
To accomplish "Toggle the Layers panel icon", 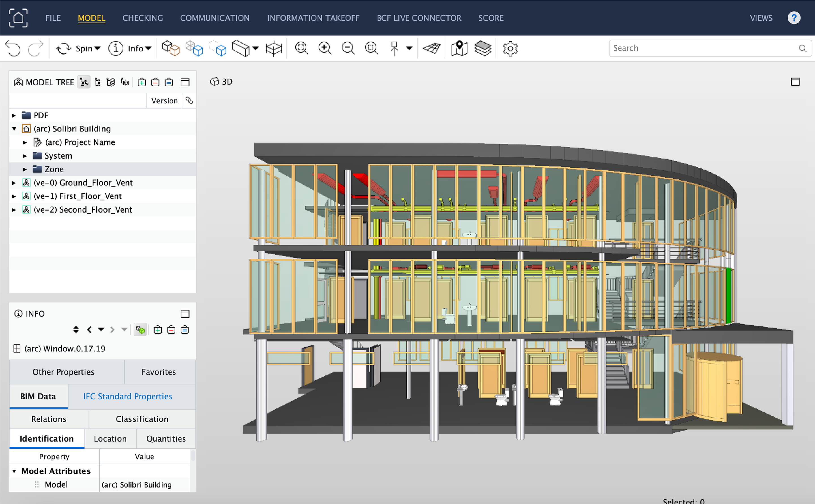I will coord(483,48).
